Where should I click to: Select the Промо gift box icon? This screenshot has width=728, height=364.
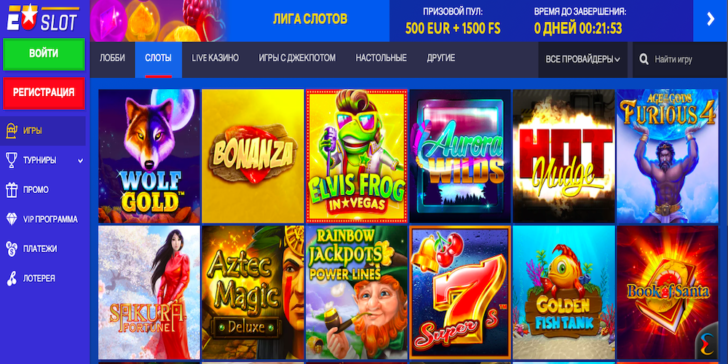pyautogui.click(x=11, y=189)
